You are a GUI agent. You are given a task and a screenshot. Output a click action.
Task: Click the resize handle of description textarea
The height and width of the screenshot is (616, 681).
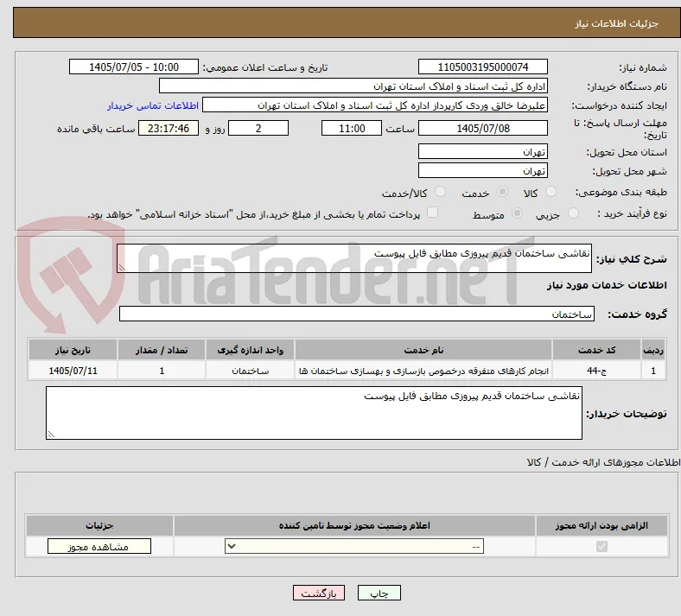click(122, 268)
